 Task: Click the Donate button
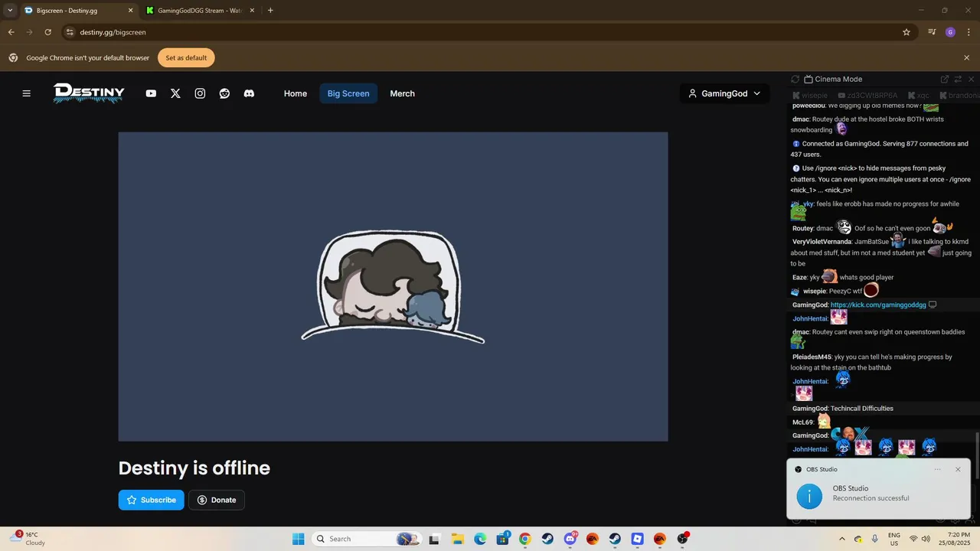point(217,500)
